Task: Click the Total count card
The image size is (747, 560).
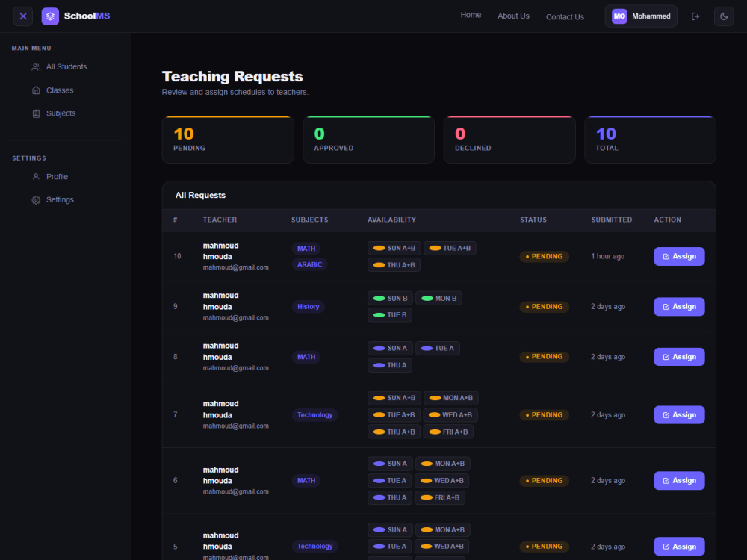Action: [x=650, y=140]
